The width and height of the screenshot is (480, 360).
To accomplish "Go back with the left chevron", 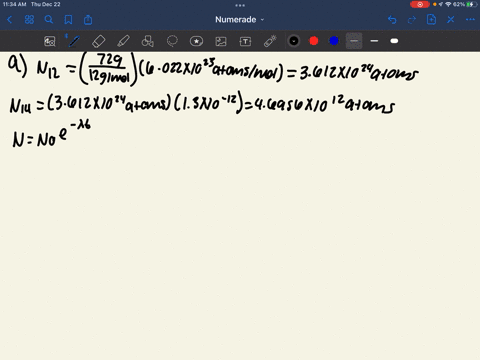I will click(x=10, y=20).
